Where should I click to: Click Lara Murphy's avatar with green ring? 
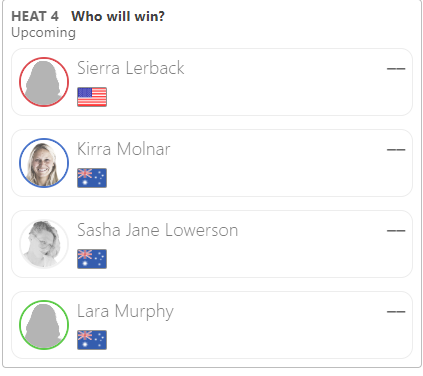click(x=44, y=325)
